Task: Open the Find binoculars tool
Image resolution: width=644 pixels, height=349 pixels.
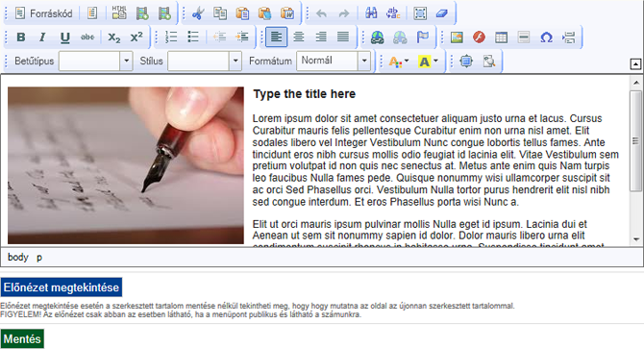Action: coord(371,13)
